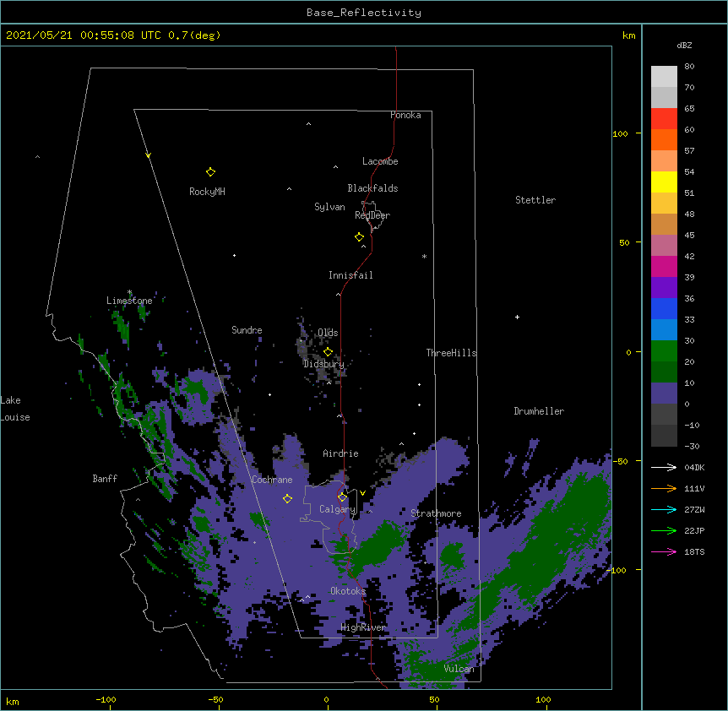Select the yellow diamond marker beside Olds
Screen dimensions: 728x711
pyautogui.click(x=328, y=352)
